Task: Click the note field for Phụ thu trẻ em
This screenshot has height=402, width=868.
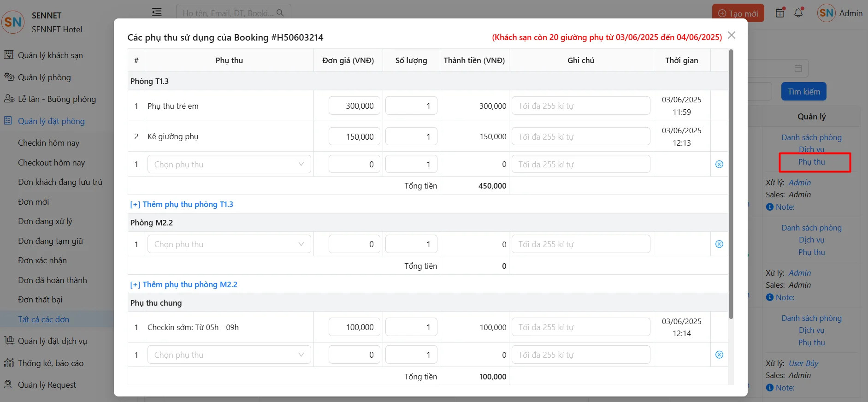Action: click(580, 106)
